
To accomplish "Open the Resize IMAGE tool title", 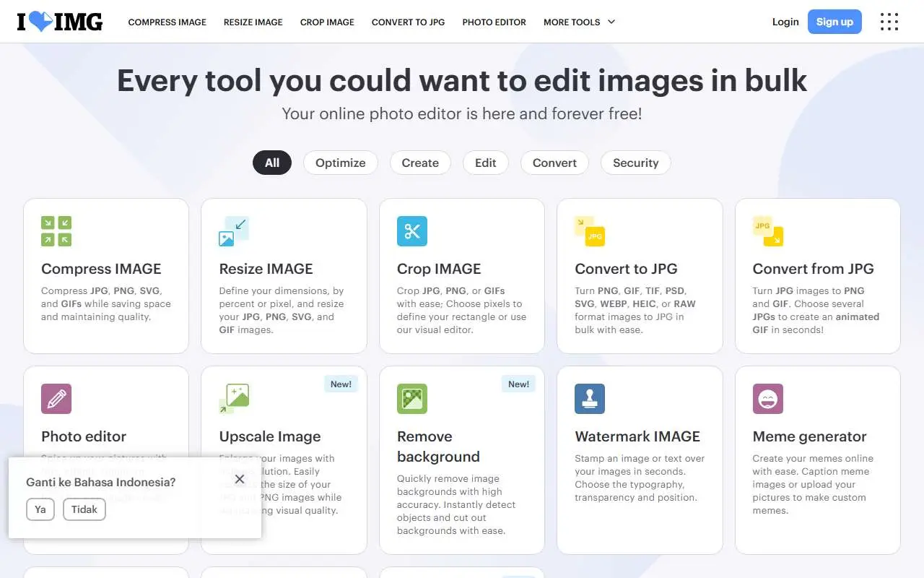I will pyautogui.click(x=266, y=269).
